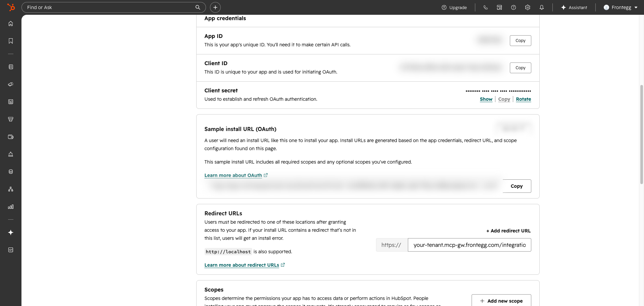644x306 pixels.
Task: Open the Notifications bell icon
Action: click(542, 7)
